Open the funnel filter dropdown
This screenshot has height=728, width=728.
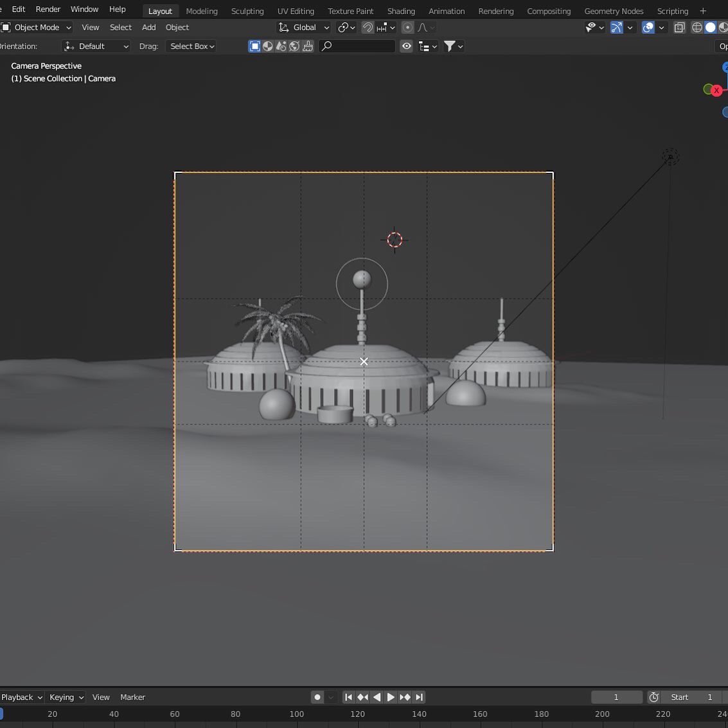click(453, 46)
